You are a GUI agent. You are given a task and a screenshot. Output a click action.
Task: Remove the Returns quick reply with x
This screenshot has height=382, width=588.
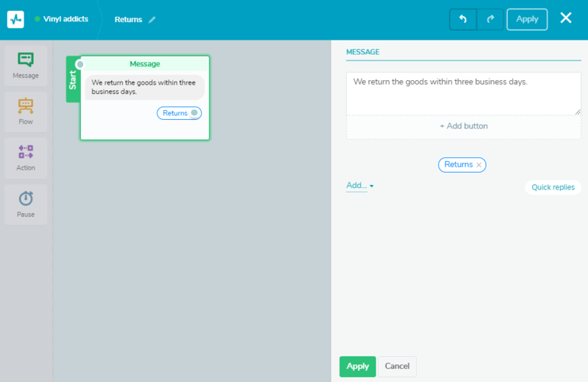coord(479,165)
